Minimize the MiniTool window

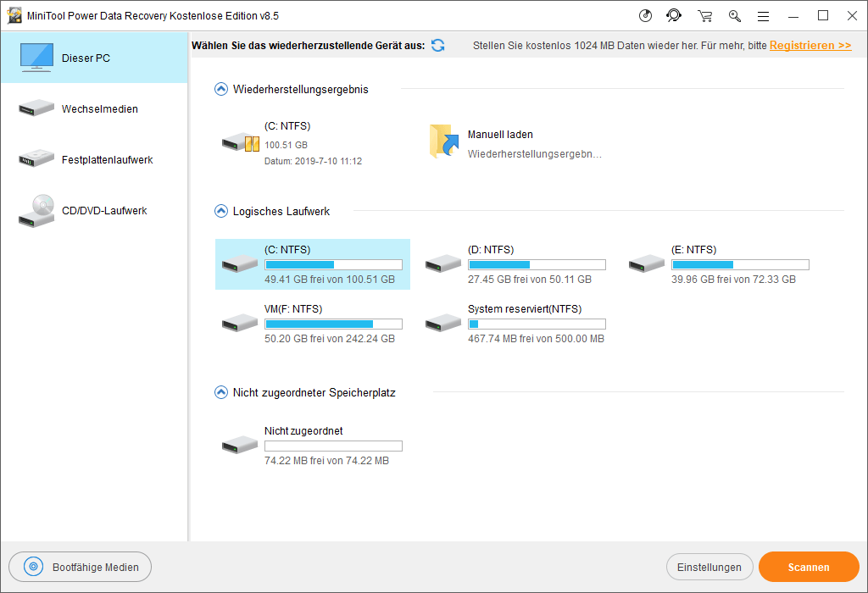(x=793, y=16)
